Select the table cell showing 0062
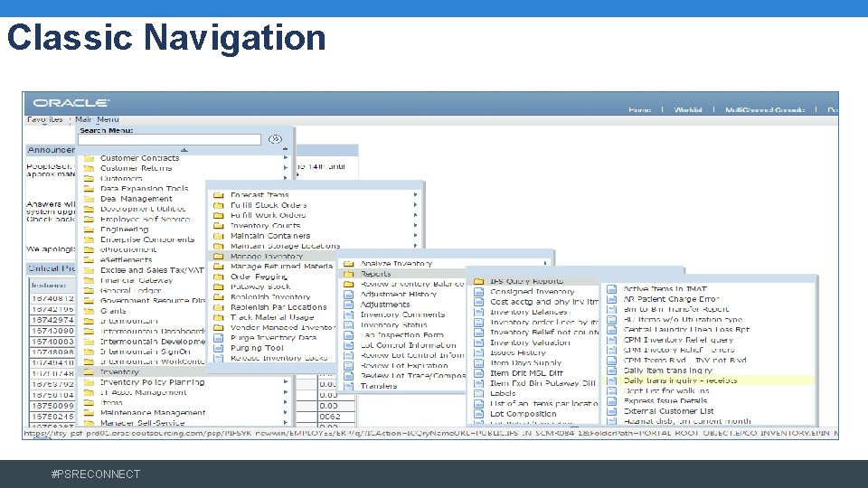This screenshot has width=868, height=488. click(336, 417)
